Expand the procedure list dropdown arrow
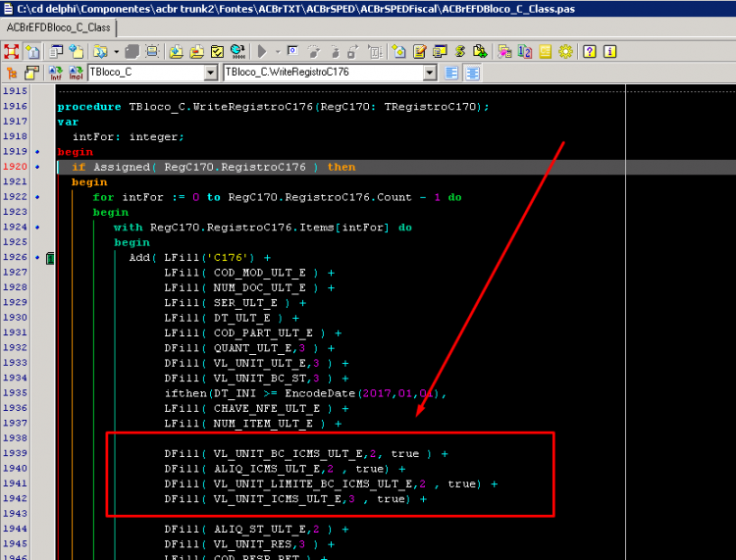Image resolution: width=736 pixels, height=560 pixels. 430,73
